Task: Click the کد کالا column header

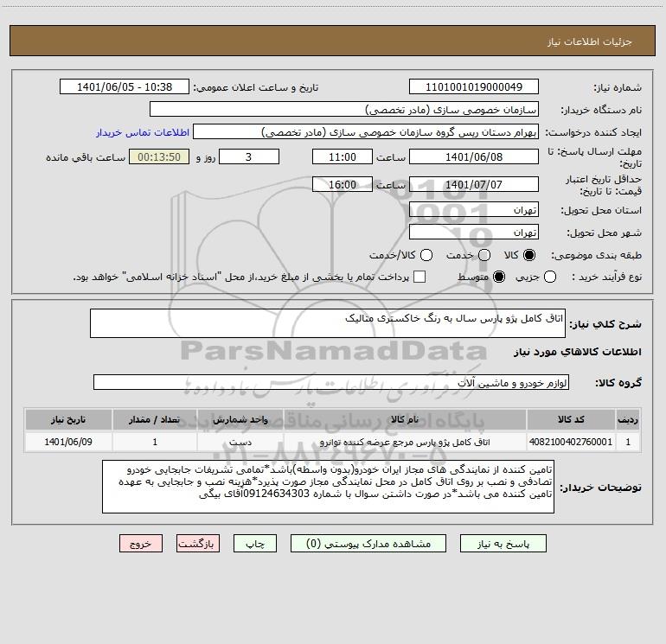Action: point(571,419)
